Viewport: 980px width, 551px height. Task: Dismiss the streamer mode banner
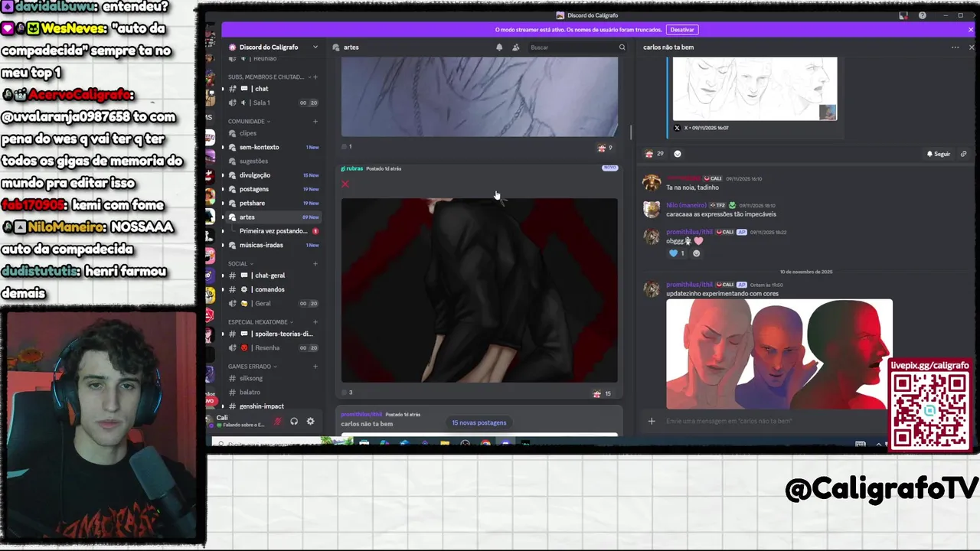(x=971, y=30)
